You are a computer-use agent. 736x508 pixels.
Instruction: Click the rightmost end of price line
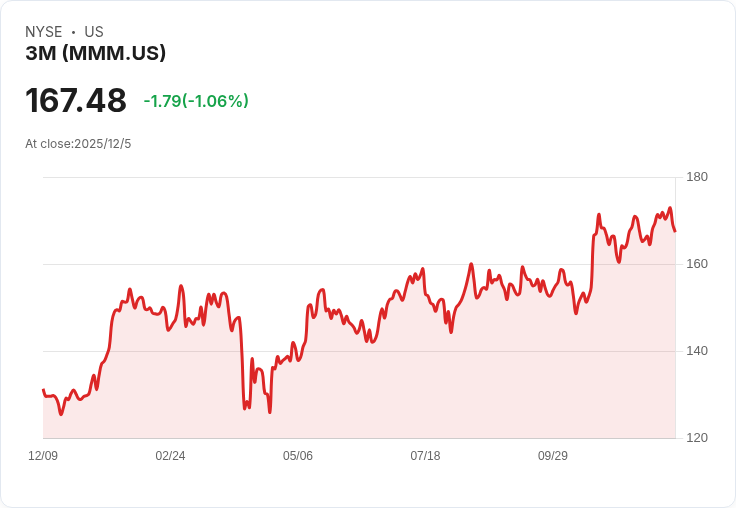[675, 231]
